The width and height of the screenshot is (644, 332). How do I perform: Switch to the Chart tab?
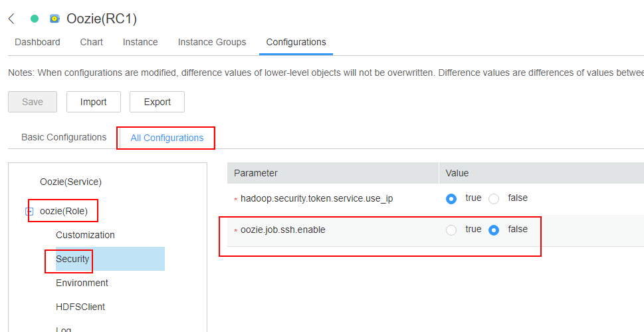point(91,42)
